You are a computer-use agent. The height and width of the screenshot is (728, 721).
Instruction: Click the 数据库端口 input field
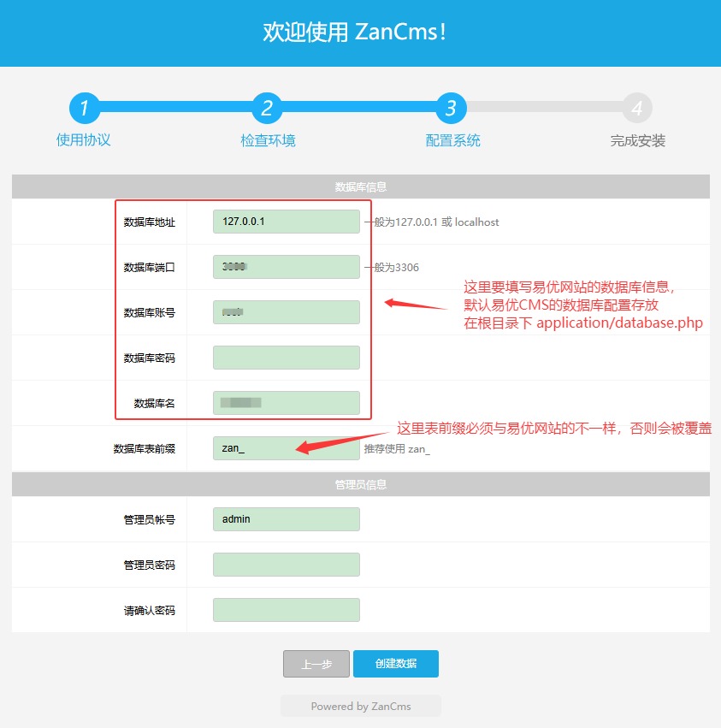click(287, 267)
